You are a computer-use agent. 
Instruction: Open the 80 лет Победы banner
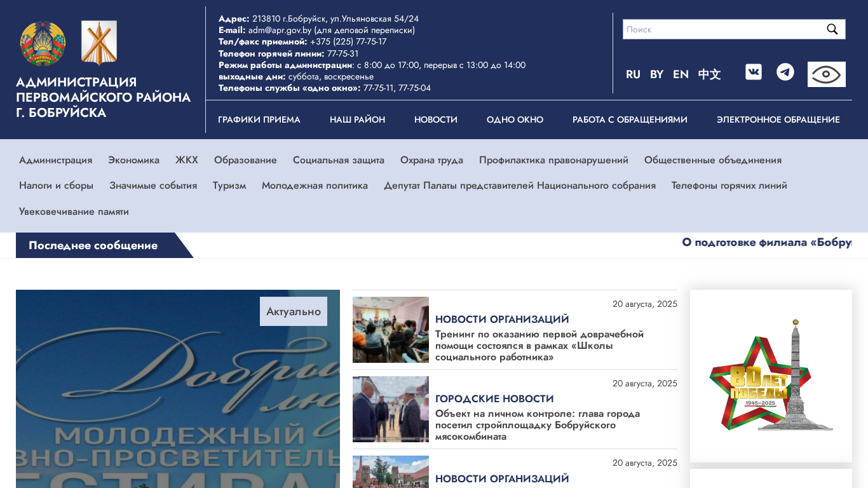pyautogui.click(x=771, y=376)
